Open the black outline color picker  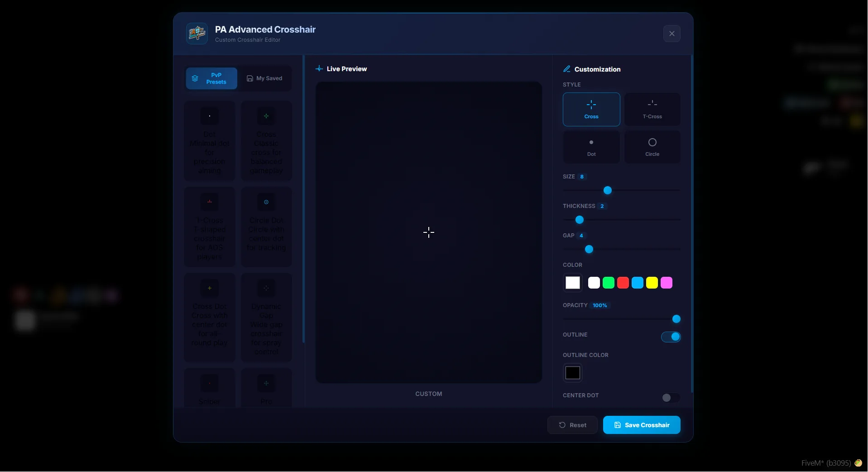pyautogui.click(x=573, y=373)
